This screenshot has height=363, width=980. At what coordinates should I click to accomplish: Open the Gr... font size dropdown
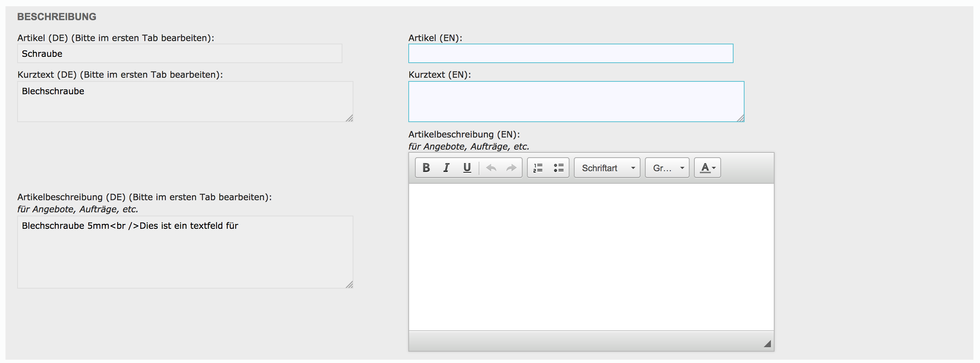667,168
